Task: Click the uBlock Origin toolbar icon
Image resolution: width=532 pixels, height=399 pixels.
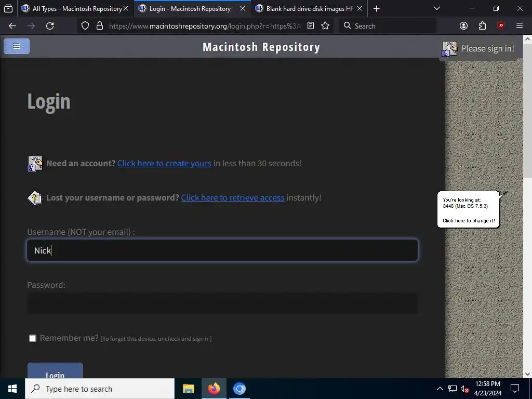Action: pyautogui.click(x=501, y=26)
